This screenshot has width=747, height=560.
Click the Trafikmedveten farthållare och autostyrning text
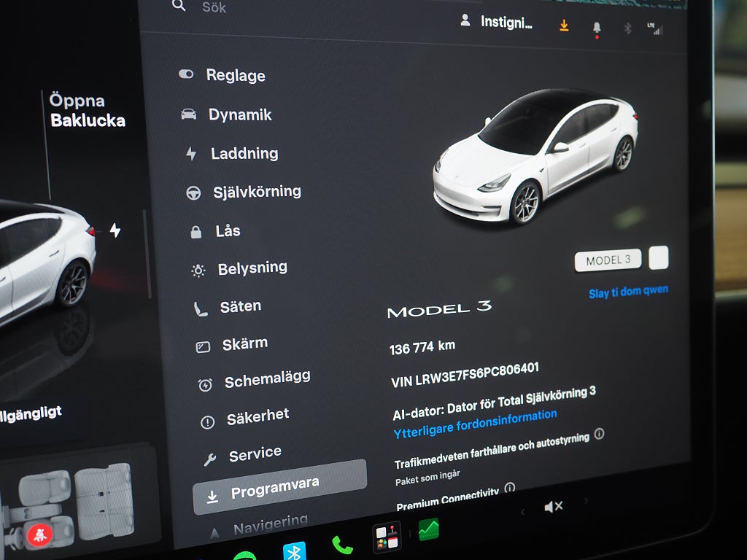click(492, 451)
